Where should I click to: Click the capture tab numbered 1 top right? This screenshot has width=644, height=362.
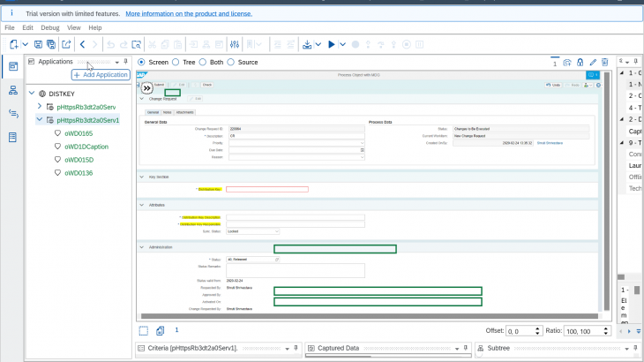coord(555,63)
